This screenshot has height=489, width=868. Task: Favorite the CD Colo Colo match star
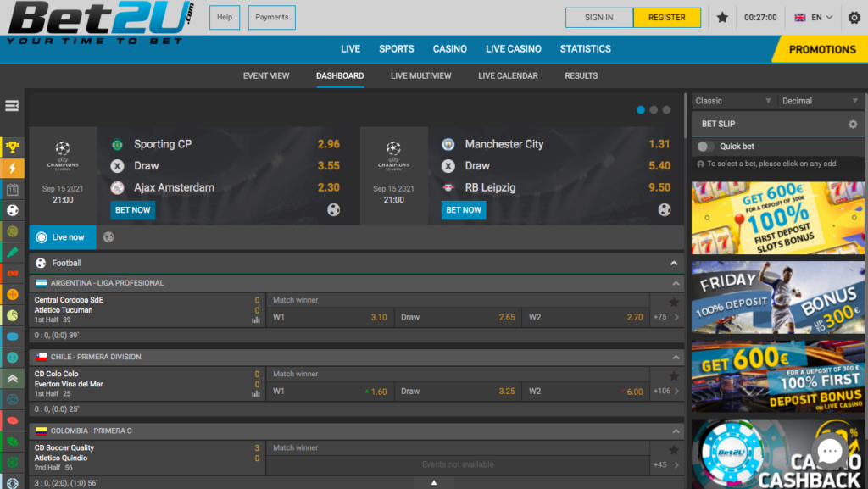tap(674, 376)
